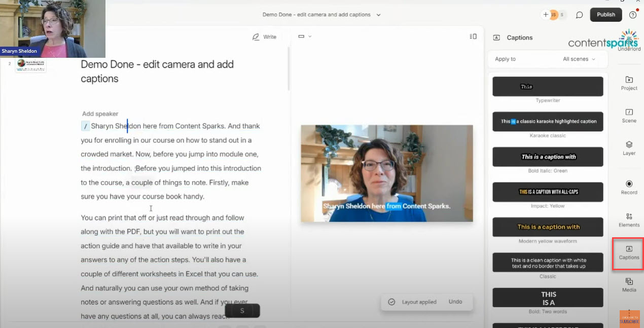Toggle the layout panel icon above the canvas
The image size is (644, 328).
point(473,37)
